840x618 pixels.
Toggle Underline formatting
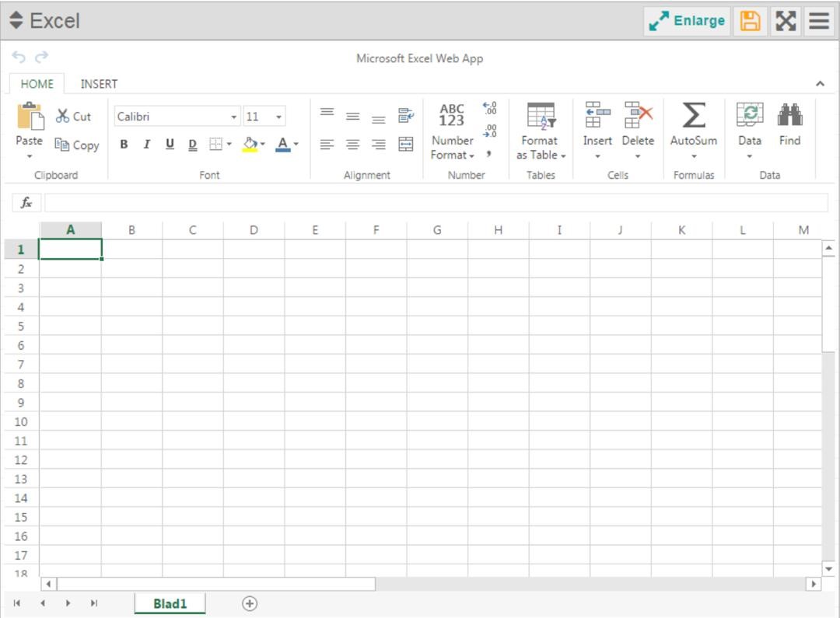point(170,144)
